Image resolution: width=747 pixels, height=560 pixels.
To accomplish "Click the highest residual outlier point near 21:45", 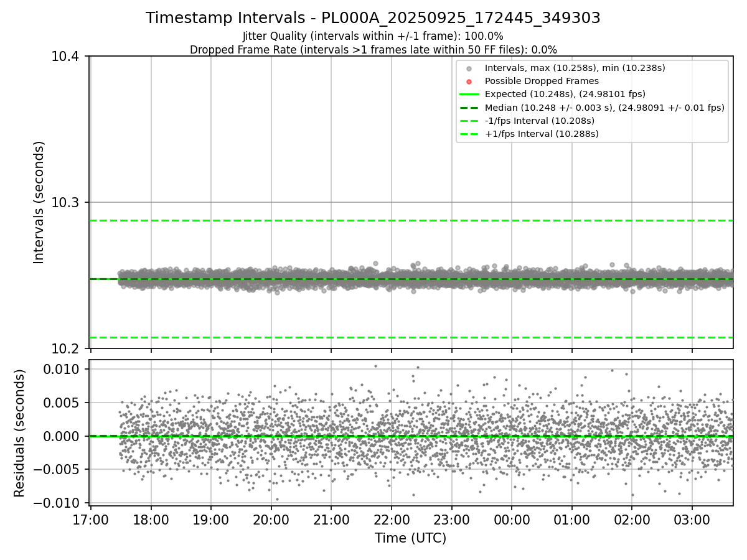I will click(375, 366).
